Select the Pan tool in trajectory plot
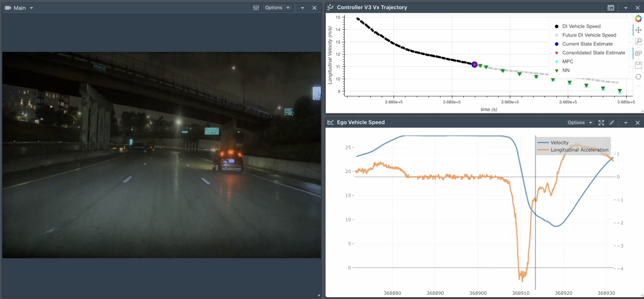The height and width of the screenshot is (299, 644). [x=638, y=30]
